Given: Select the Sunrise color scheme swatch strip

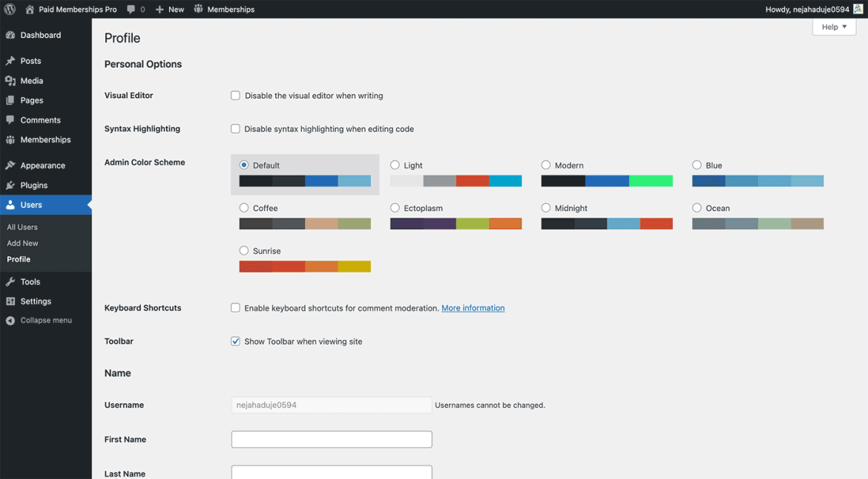Looking at the screenshot, I should tap(305, 267).
